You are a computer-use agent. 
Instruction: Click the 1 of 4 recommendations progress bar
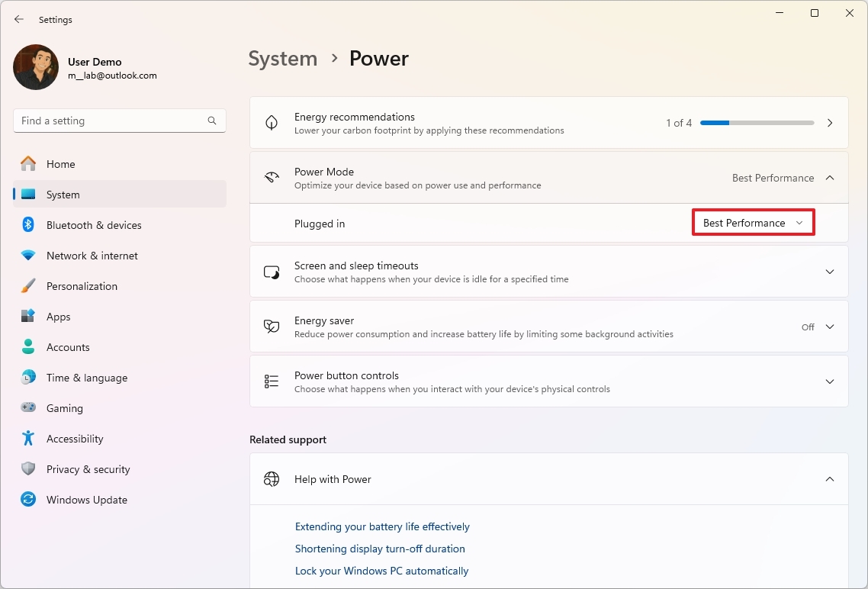757,122
